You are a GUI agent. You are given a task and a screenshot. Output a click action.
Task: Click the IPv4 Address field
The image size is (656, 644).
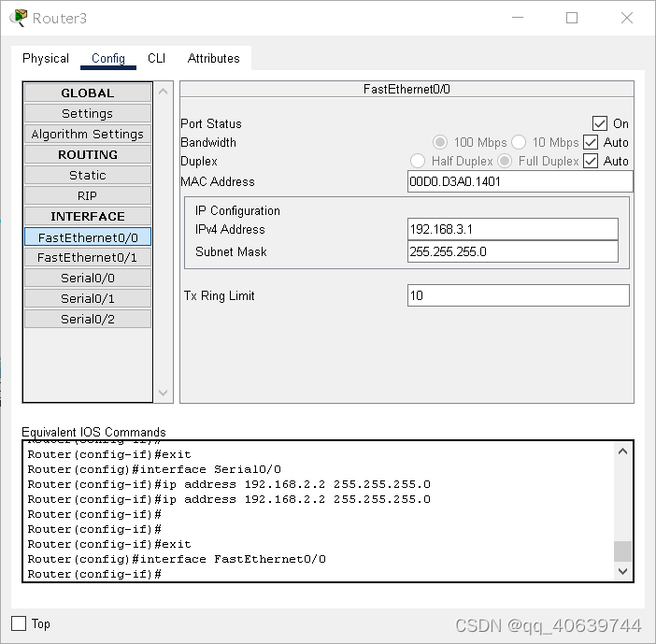click(512, 229)
